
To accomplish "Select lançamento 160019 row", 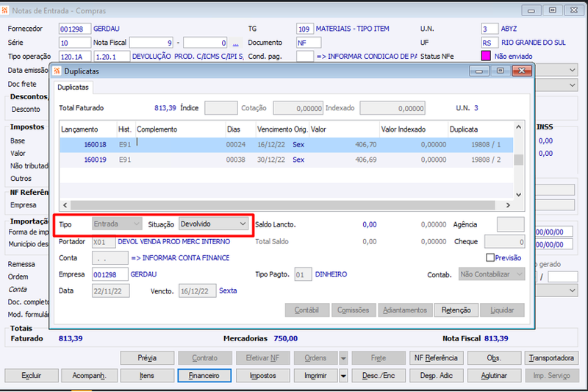I will tap(287, 160).
